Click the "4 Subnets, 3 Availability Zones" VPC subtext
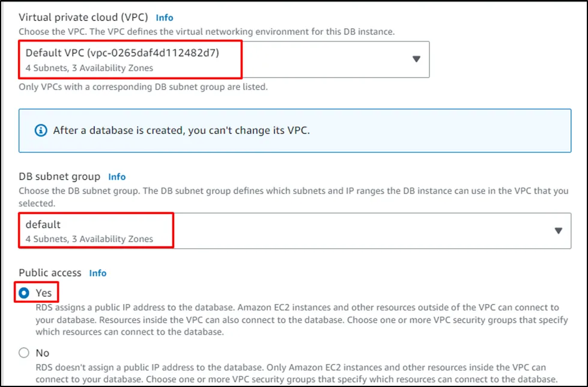588x387 pixels. 89,68
